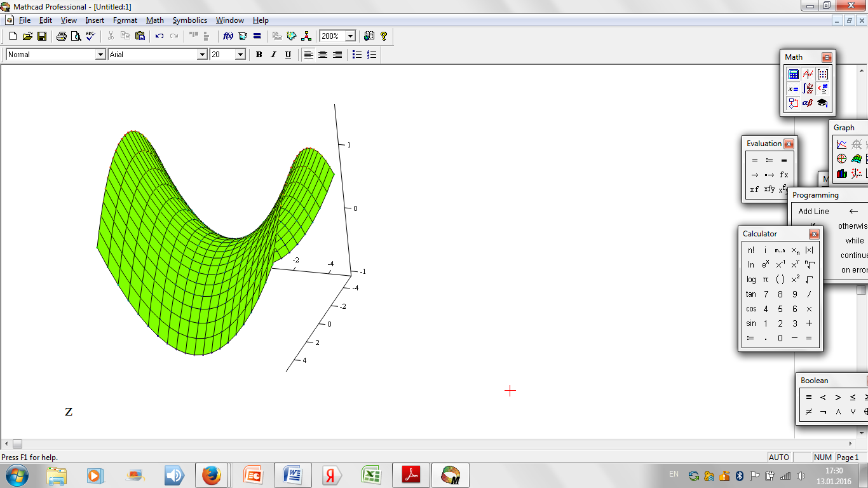Expand the zoom level 200% dropdown
The width and height of the screenshot is (868, 488).
click(350, 36)
